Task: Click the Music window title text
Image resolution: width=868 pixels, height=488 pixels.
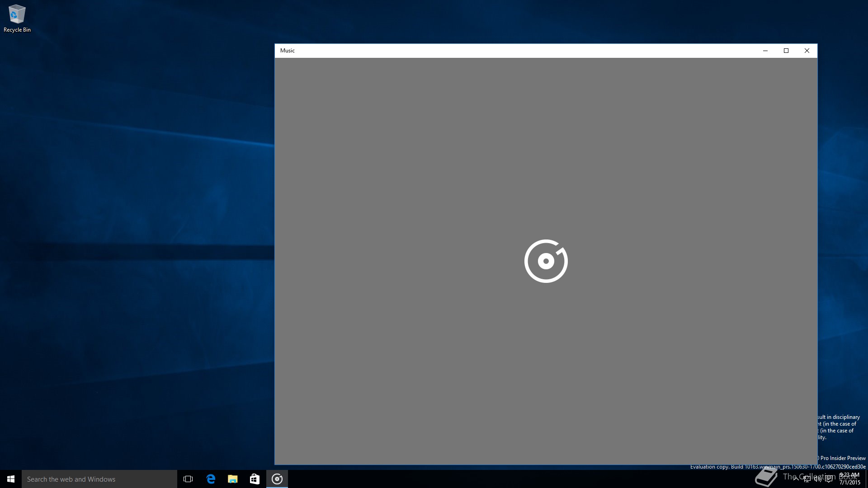Action: [x=288, y=51]
